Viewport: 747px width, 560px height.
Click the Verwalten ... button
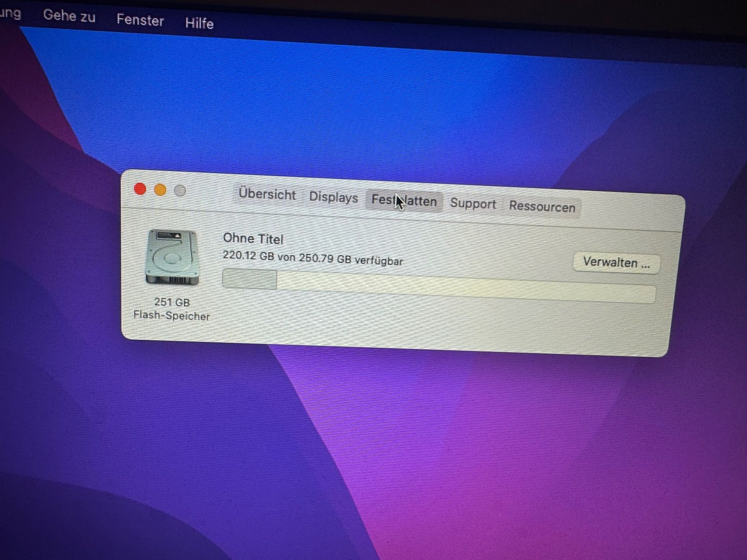(x=616, y=263)
